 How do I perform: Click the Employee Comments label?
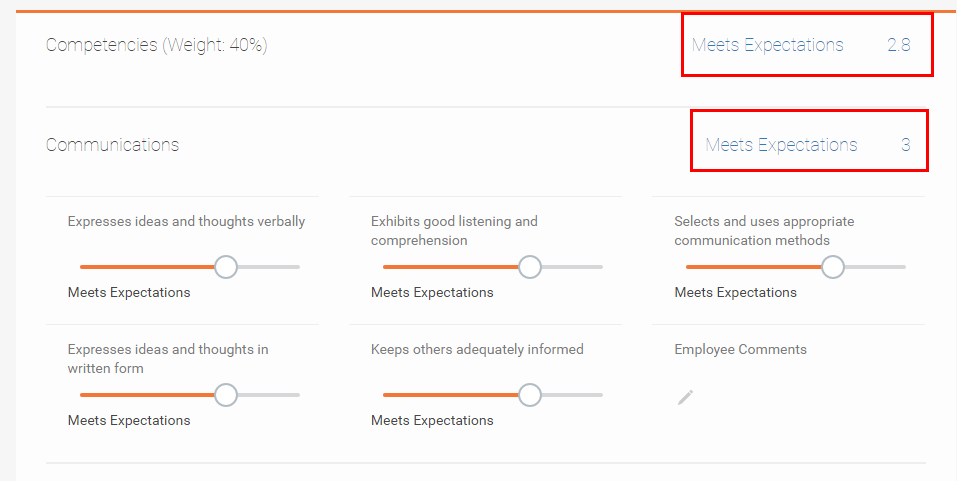[740, 350]
